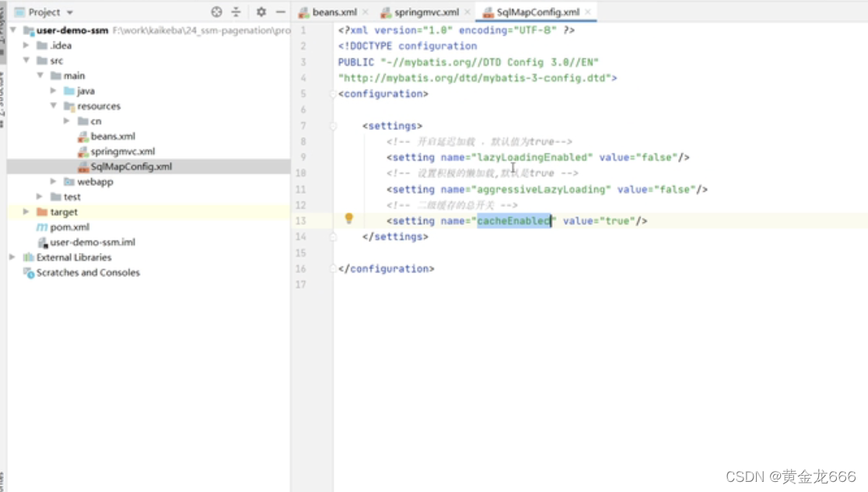Screen dimensions: 868x492
Task: Expand the webapp folder
Action: (53, 181)
